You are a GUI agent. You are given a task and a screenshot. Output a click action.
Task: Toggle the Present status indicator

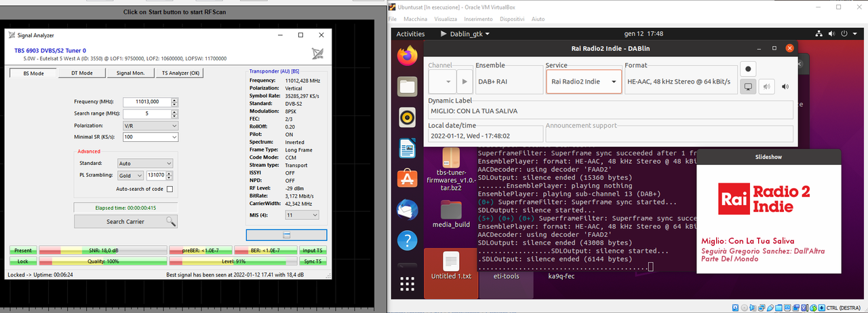coord(23,250)
